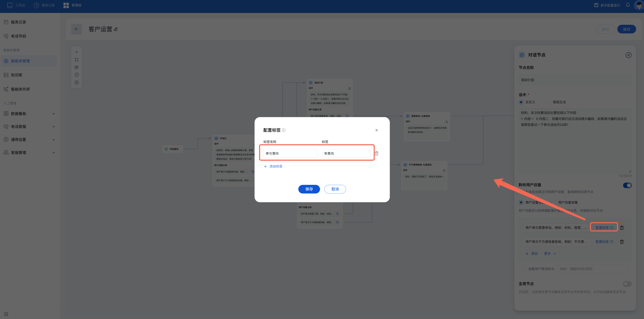Viewport: 644px width, 319px height.
Task: Click the notification bell icon
Action: click(x=628, y=5)
